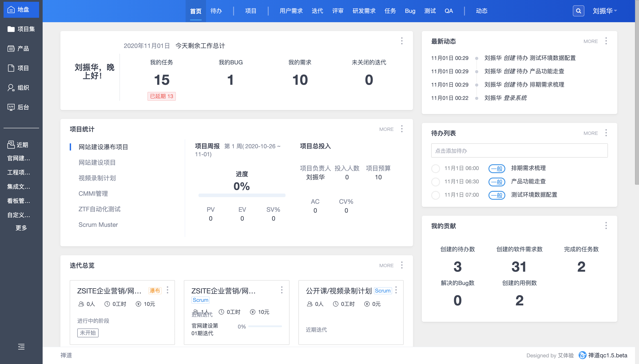Image resolution: width=639 pixels, height=364 pixels.
Task: Click the 已延期 13 red badge
Action: [162, 96]
